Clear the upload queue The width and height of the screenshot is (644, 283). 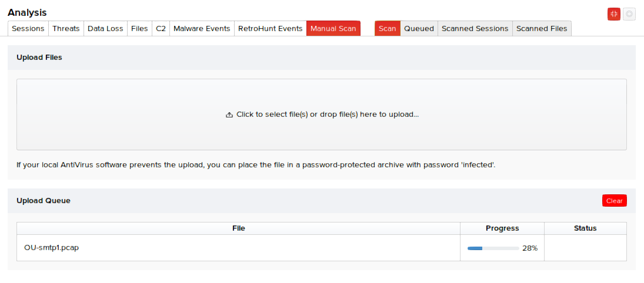tap(614, 201)
